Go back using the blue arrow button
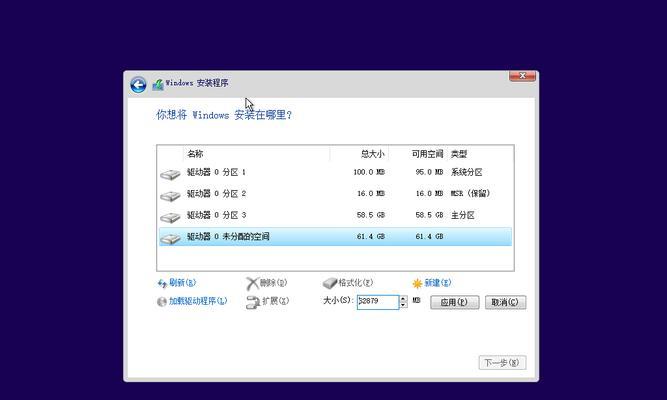 coord(138,85)
